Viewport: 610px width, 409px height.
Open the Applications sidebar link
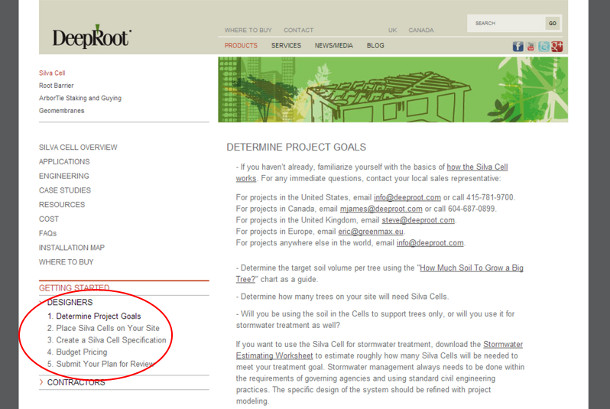point(64,161)
